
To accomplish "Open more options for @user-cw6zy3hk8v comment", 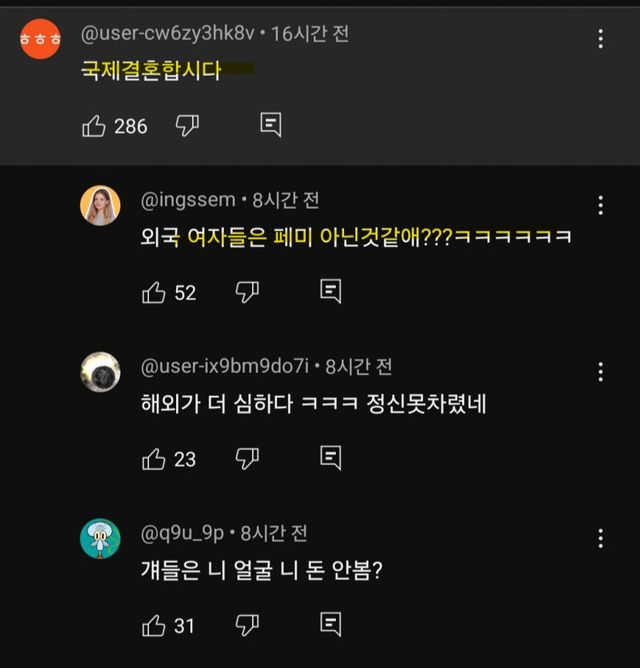I will 600,39.
